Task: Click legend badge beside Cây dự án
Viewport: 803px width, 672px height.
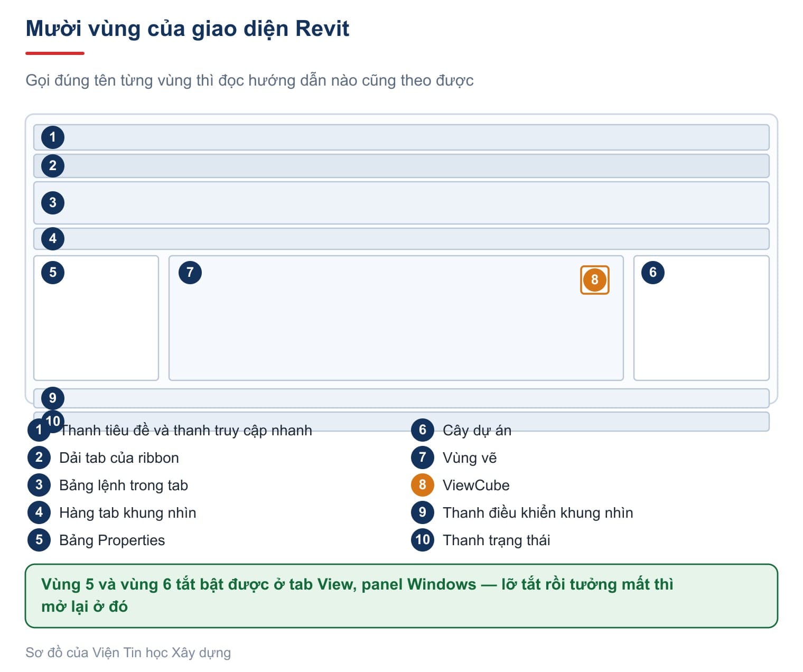Action: pyautogui.click(x=422, y=430)
